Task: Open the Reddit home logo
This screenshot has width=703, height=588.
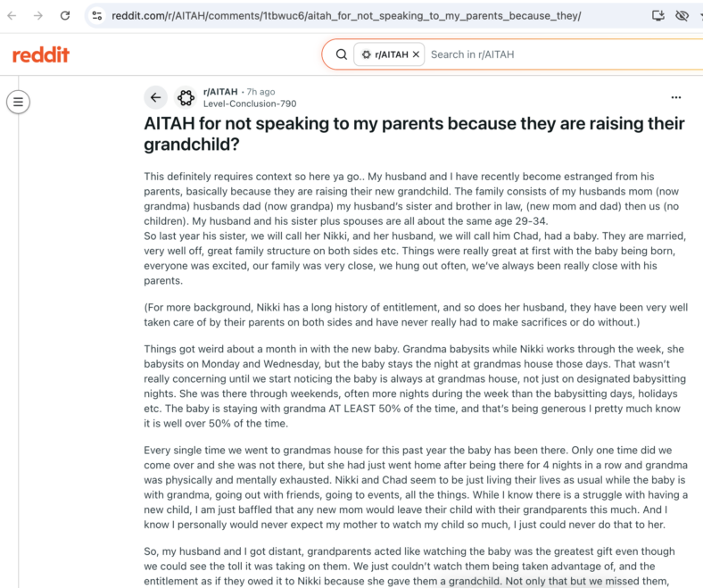Action: tap(41, 54)
